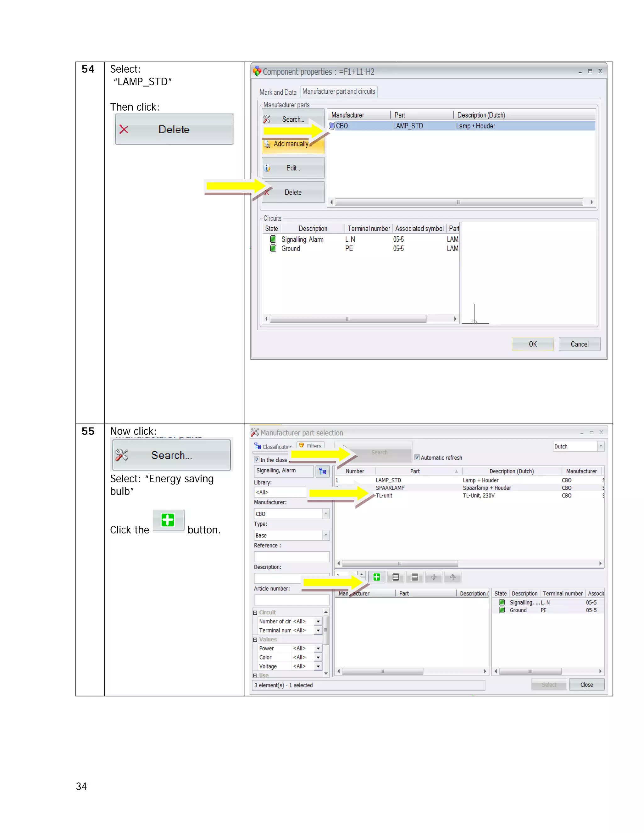Viewport: 644px width, 833px height.
Task: Click Description (Dutch) column header in results
Action: click(512, 471)
